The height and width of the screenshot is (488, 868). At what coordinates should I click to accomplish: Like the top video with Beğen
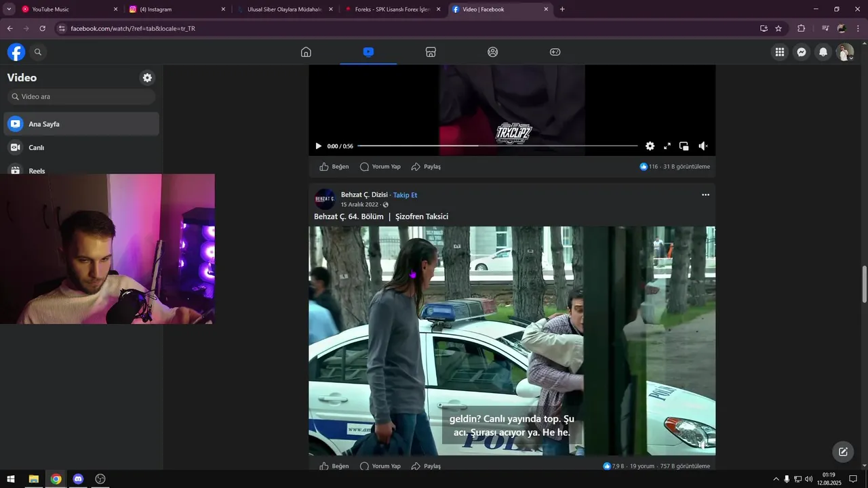[x=334, y=167]
